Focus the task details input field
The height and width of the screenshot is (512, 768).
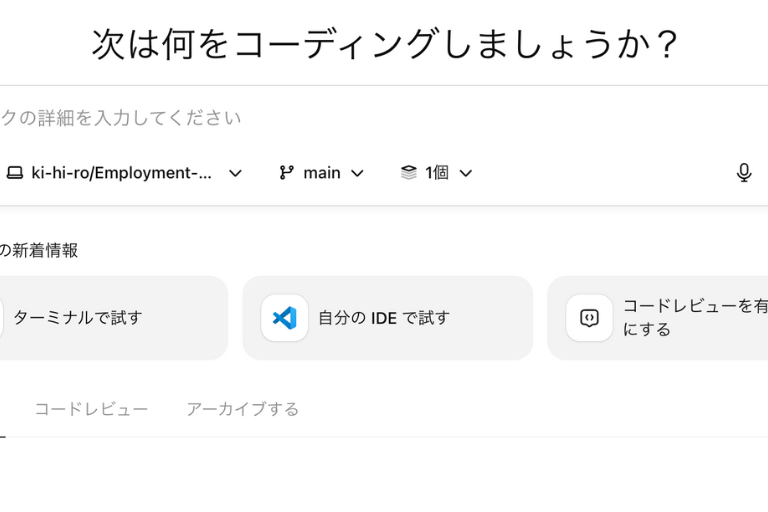coord(300,118)
